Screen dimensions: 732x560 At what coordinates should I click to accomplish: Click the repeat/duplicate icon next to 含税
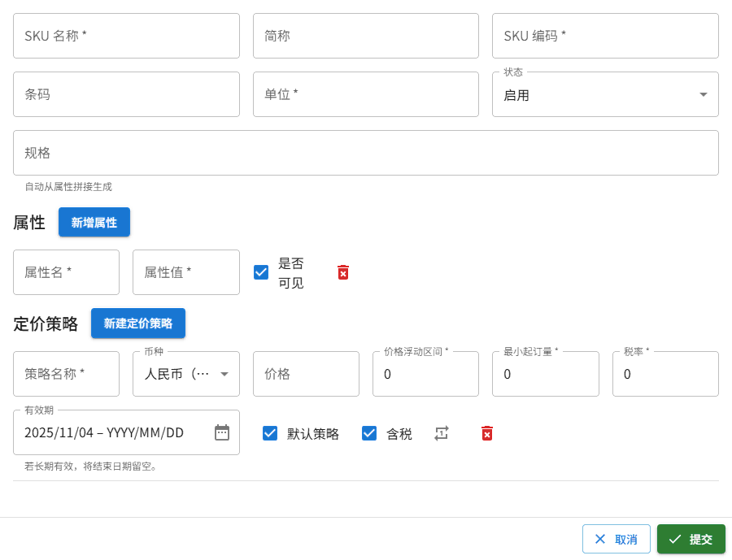tap(441, 433)
